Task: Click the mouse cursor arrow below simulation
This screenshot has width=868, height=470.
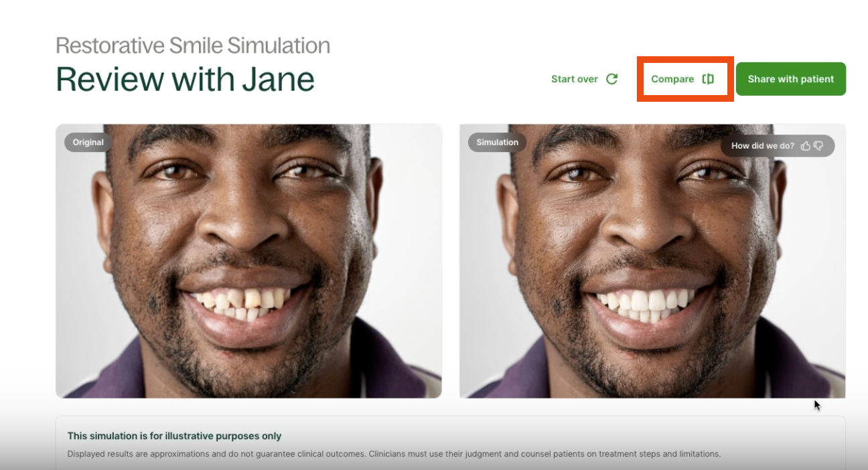Action: pyautogui.click(x=817, y=405)
